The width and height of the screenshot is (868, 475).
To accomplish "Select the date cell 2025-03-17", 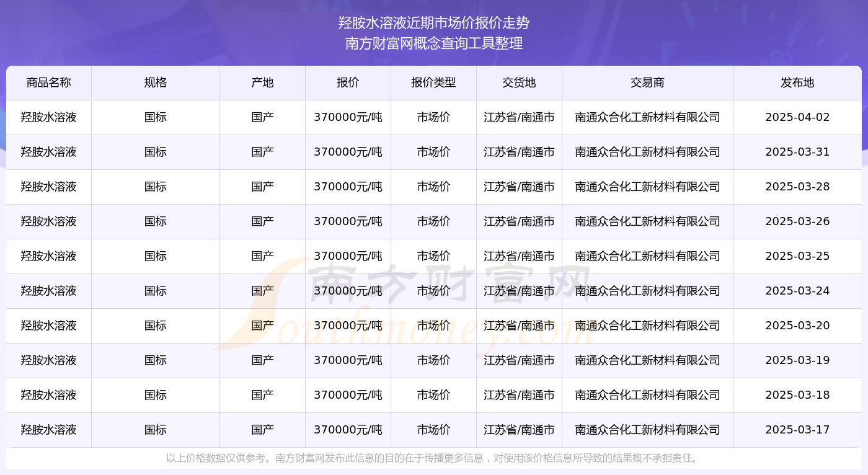I will (797, 430).
